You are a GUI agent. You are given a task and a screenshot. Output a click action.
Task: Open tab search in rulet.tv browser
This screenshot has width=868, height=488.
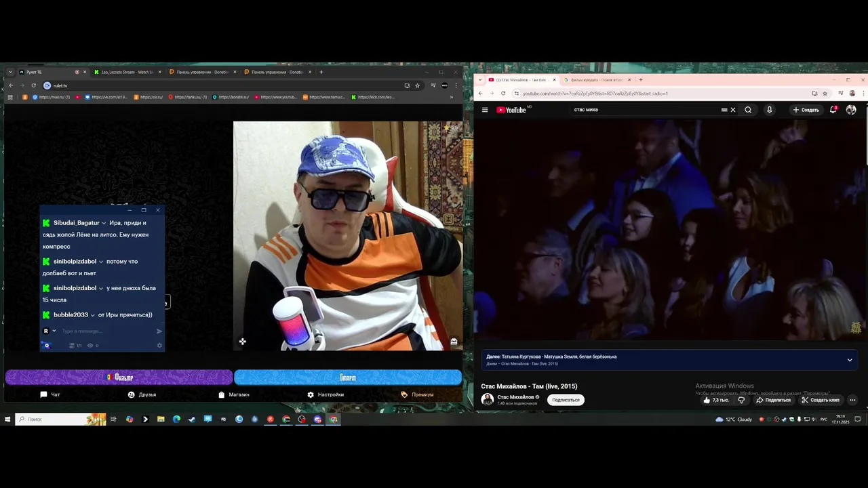click(10, 72)
